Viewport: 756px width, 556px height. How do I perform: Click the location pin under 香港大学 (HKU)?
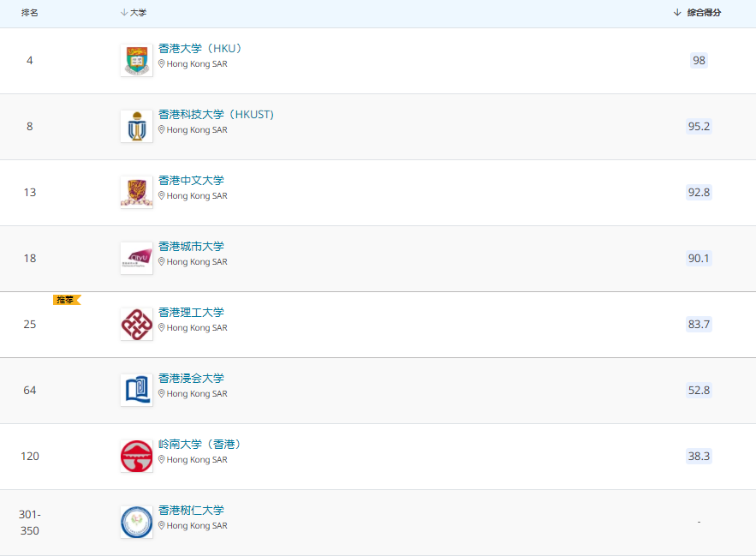(x=162, y=63)
